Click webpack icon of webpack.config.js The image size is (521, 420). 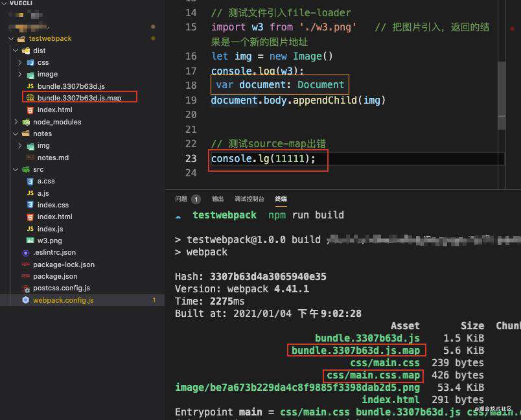click(26, 300)
